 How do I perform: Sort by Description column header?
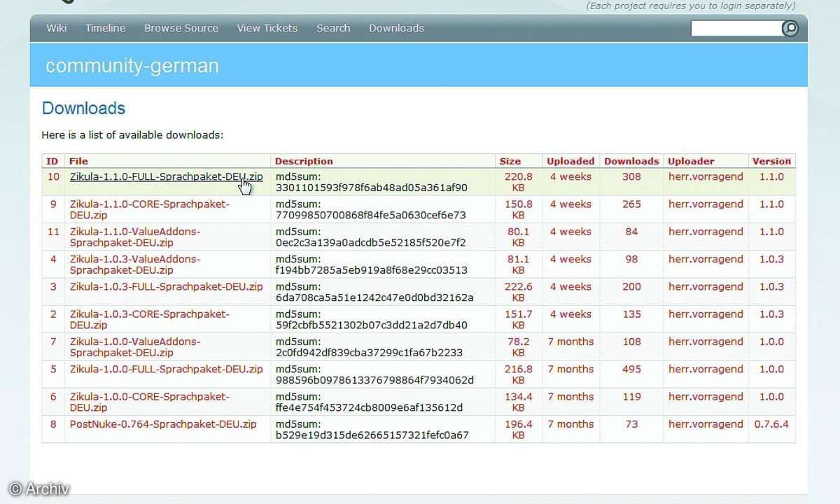(x=304, y=161)
